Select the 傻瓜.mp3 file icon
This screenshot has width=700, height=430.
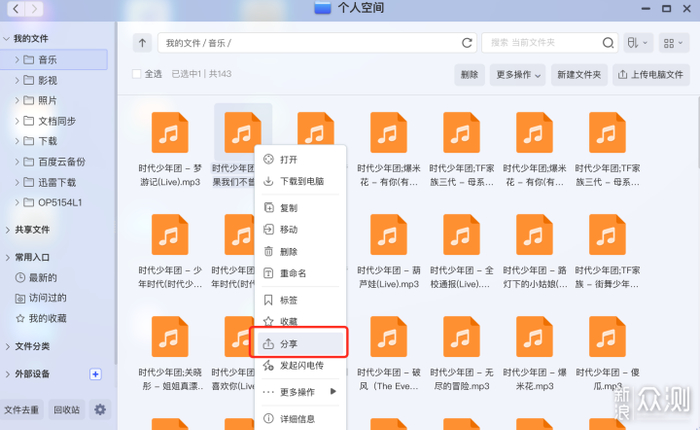607,337
